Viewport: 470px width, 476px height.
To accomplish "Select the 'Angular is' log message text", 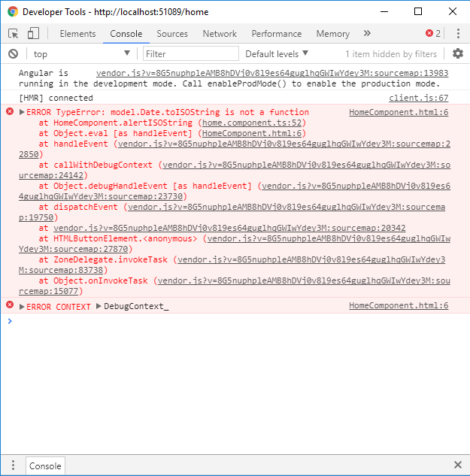I will (44, 73).
